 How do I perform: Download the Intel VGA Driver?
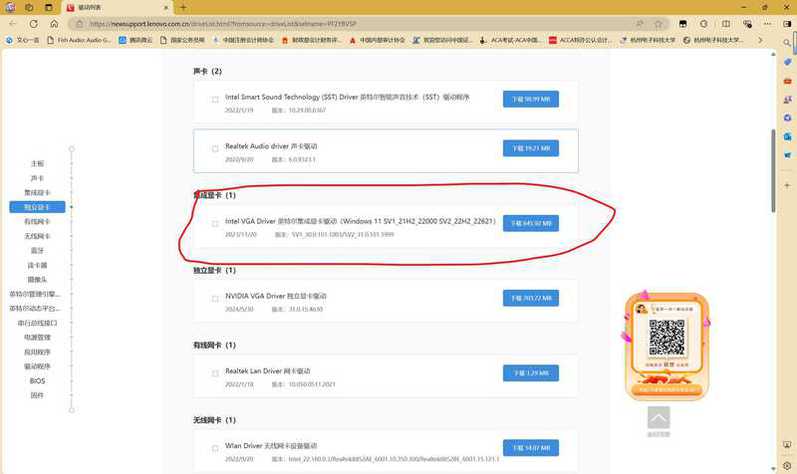pyautogui.click(x=531, y=223)
